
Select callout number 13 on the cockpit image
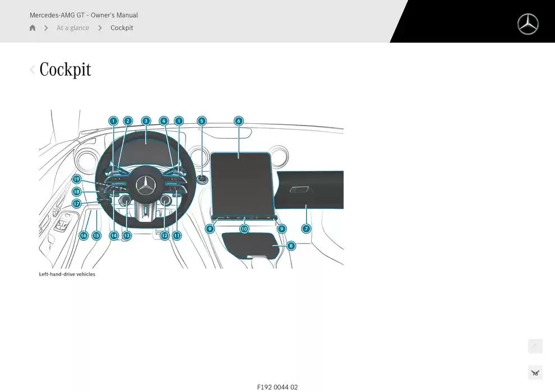127,236
